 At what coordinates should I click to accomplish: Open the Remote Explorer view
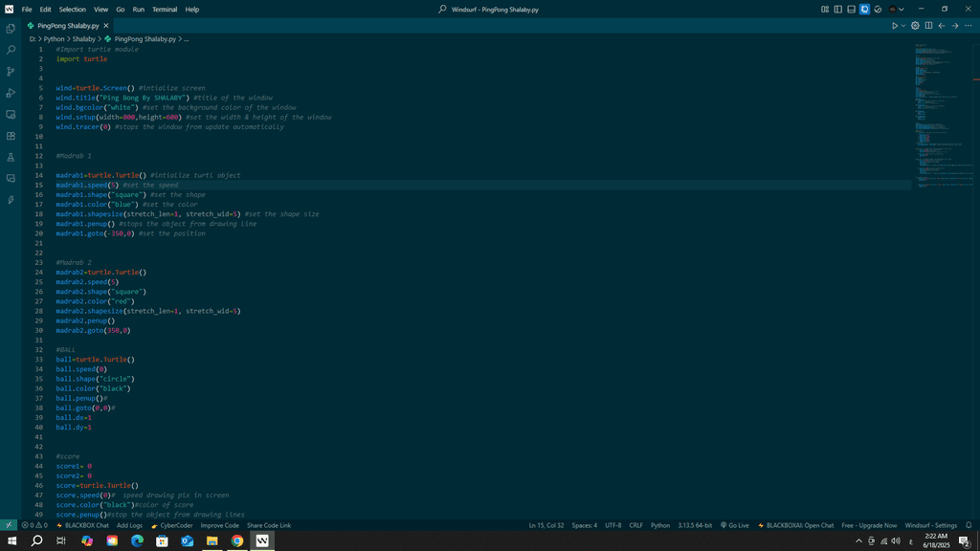[x=11, y=115]
